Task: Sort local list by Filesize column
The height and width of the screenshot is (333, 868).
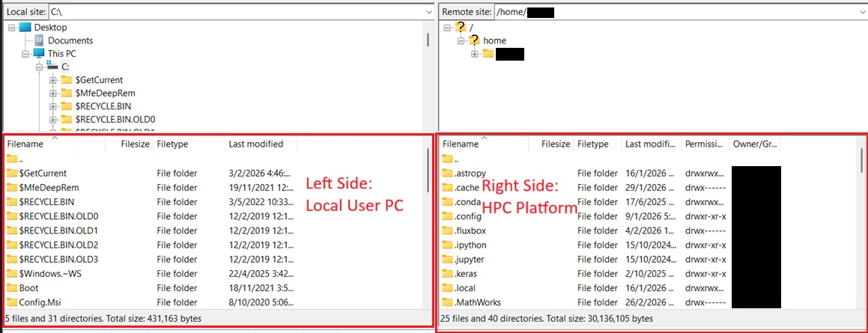Action: point(129,144)
